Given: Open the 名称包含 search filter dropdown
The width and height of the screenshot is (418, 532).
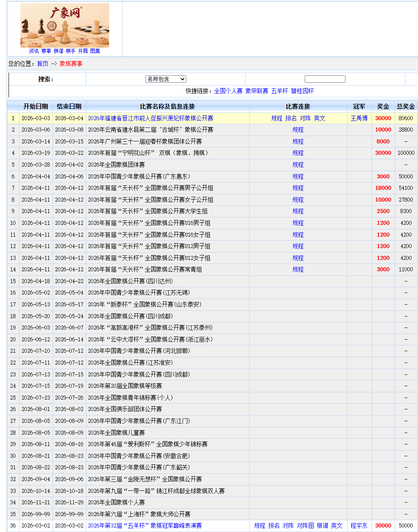Looking at the screenshot, I should tap(165, 79).
